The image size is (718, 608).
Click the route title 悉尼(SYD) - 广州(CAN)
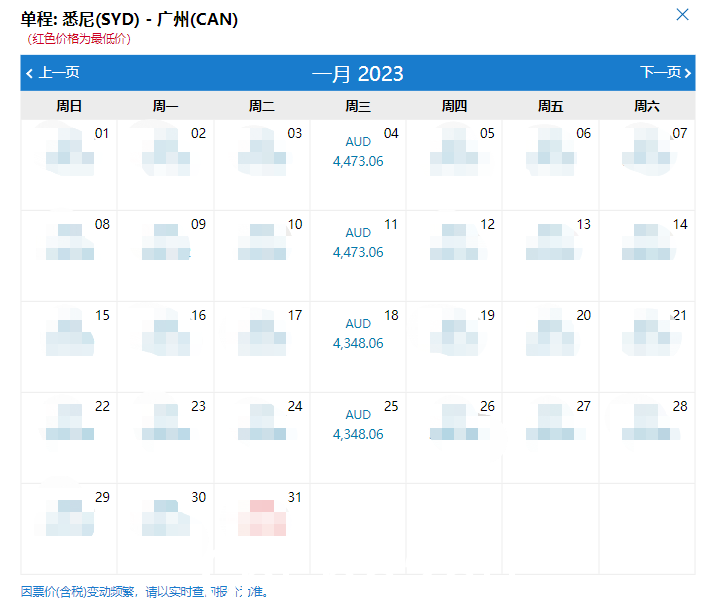coord(150,19)
